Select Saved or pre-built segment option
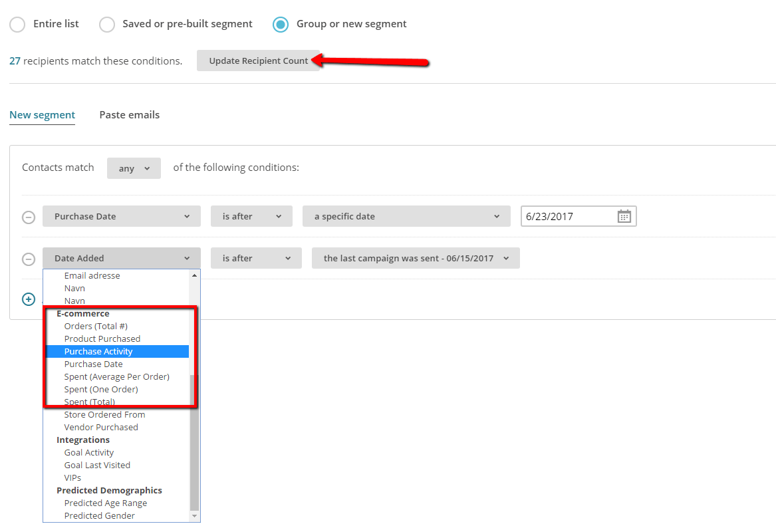Image resolution: width=776 pixels, height=532 pixels. click(107, 24)
